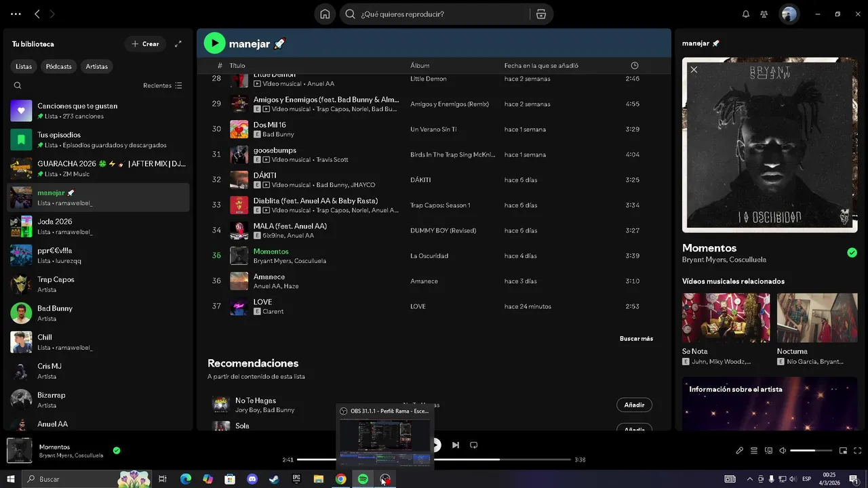Select the Pódcasts filter chip

point(59,66)
